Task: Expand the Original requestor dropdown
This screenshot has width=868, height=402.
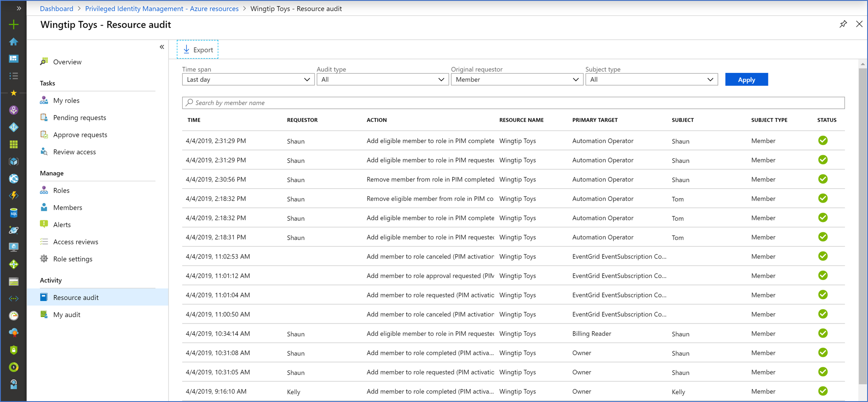Action: [516, 79]
